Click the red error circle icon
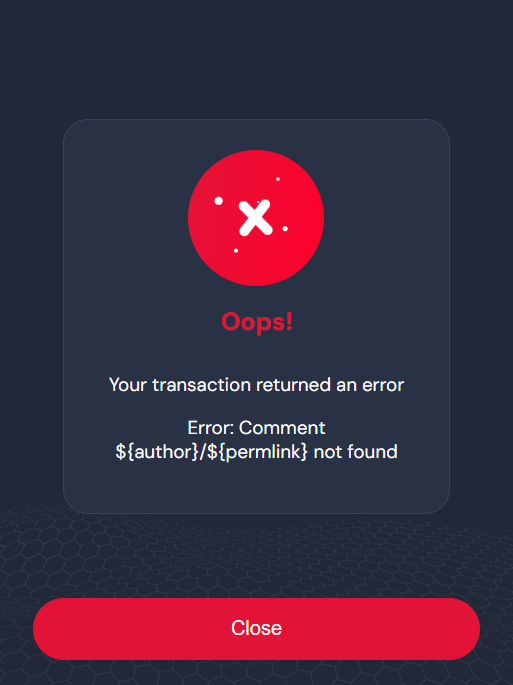513x685 pixels. [x=256, y=218]
